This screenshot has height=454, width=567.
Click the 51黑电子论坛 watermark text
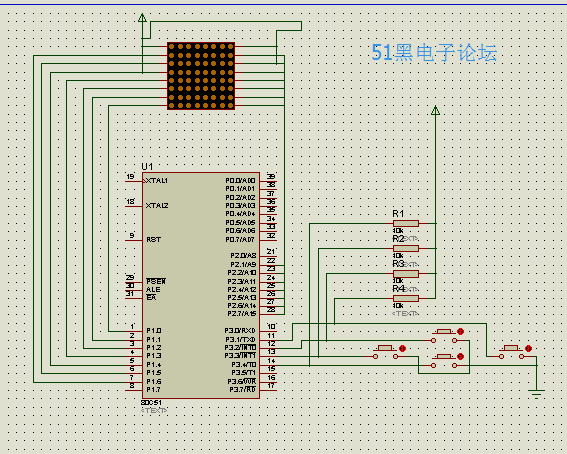(x=434, y=52)
